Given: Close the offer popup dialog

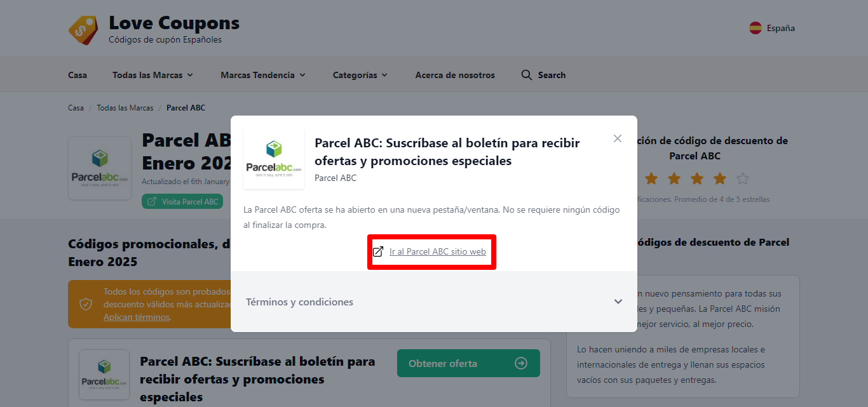Looking at the screenshot, I should pos(618,138).
